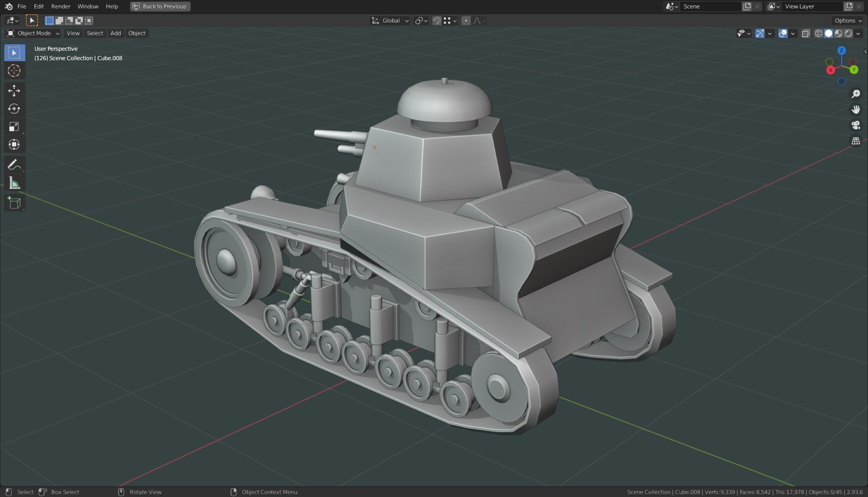Open the transform pivot point dropdown
The height and width of the screenshot is (497, 868).
click(x=421, y=20)
